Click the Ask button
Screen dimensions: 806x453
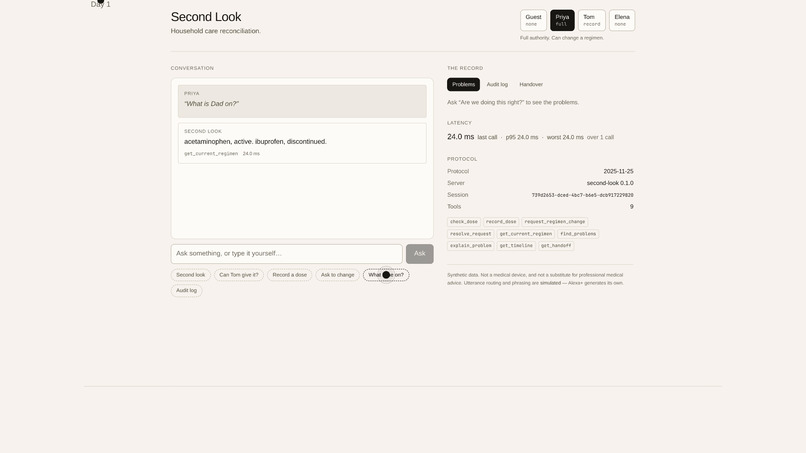coord(419,253)
